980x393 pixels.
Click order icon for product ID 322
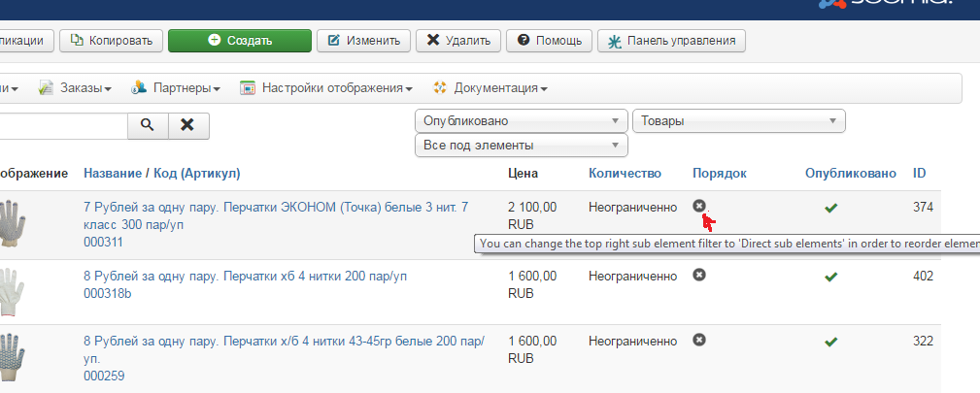pyautogui.click(x=699, y=340)
